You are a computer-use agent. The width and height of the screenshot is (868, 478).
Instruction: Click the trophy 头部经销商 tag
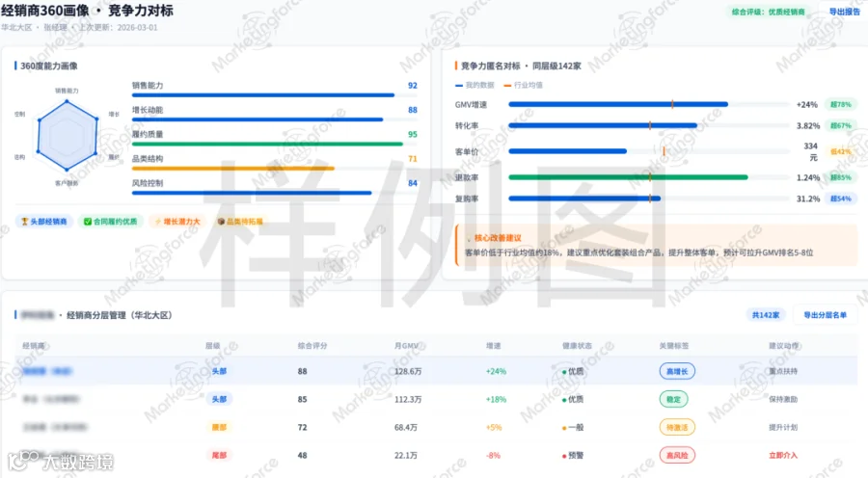43,222
